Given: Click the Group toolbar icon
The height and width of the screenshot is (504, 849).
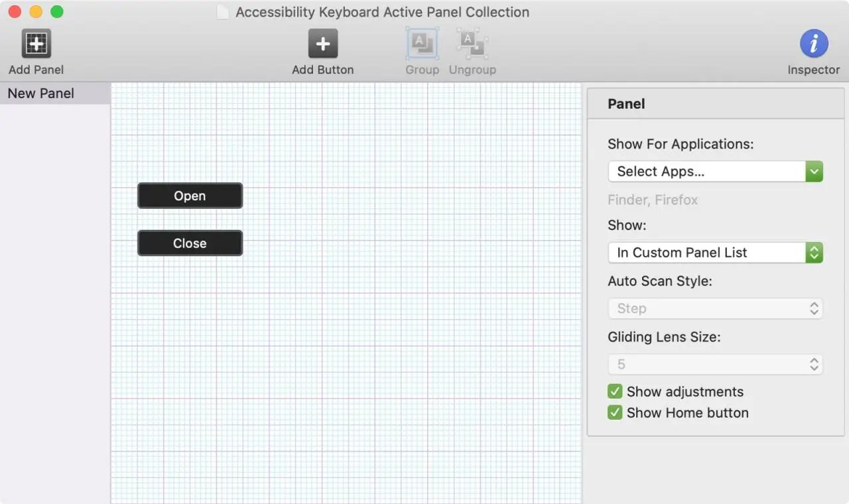Looking at the screenshot, I should click(423, 44).
